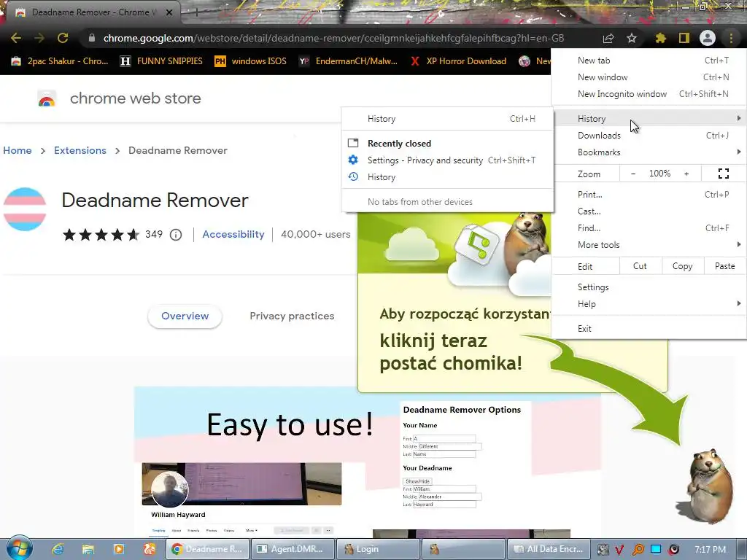Click Copy in the Edit row

pyautogui.click(x=682, y=266)
